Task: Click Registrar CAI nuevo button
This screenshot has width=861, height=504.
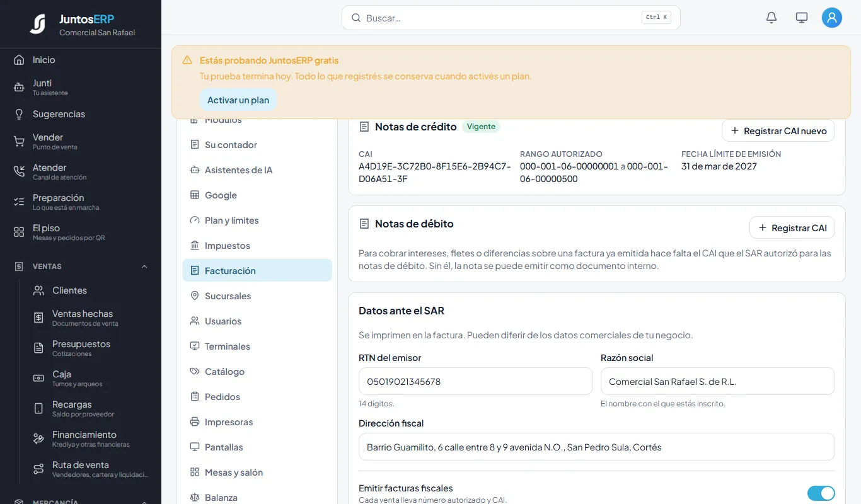Action: point(778,130)
